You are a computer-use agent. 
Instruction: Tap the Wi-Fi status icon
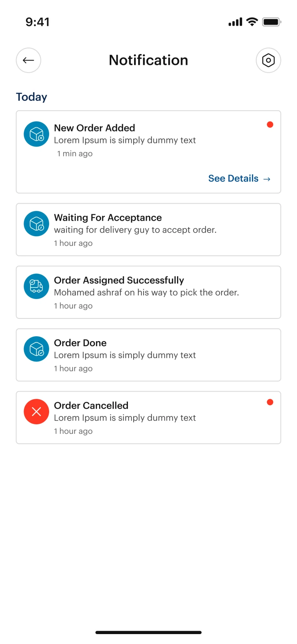(252, 22)
